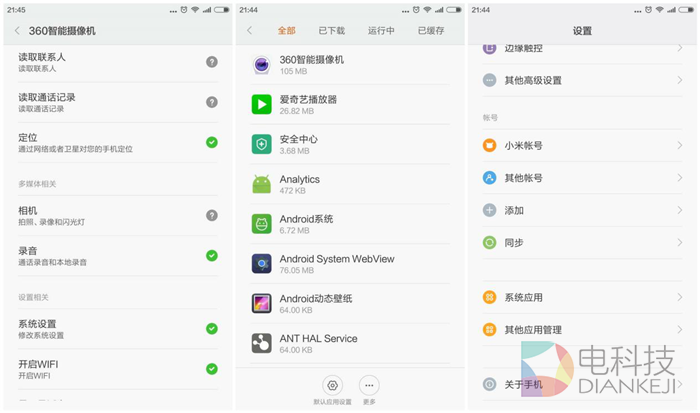Viewport: 700px width, 413px height.
Task: Open Analytics android robot icon
Action: coord(262,184)
